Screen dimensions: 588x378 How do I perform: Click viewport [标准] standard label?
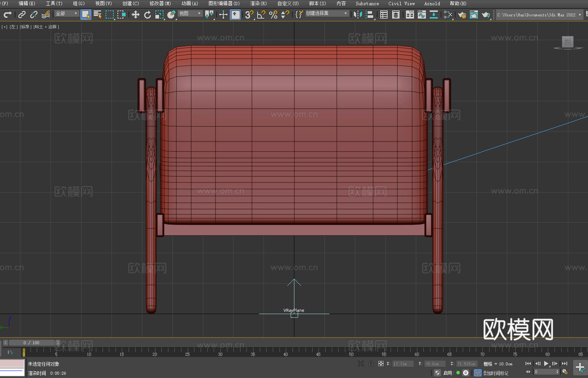coord(26,27)
